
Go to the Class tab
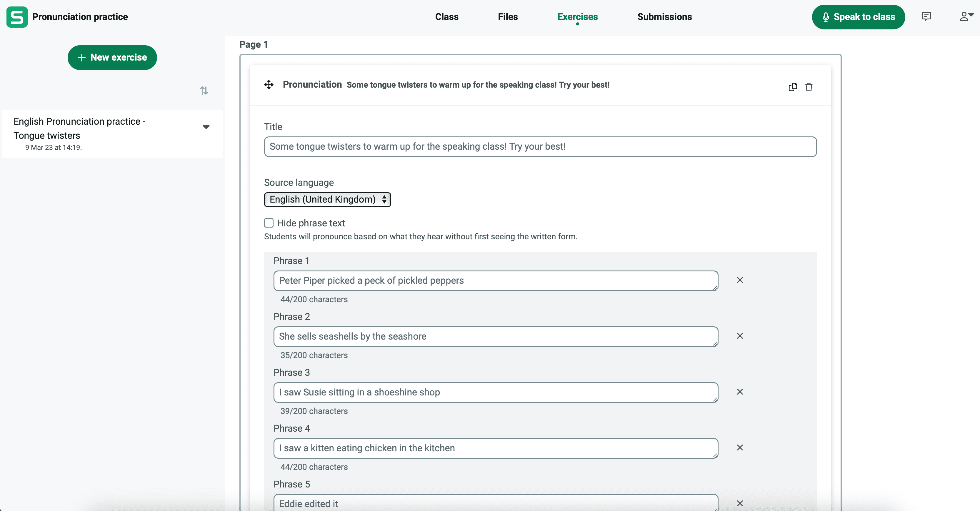click(x=447, y=17)
